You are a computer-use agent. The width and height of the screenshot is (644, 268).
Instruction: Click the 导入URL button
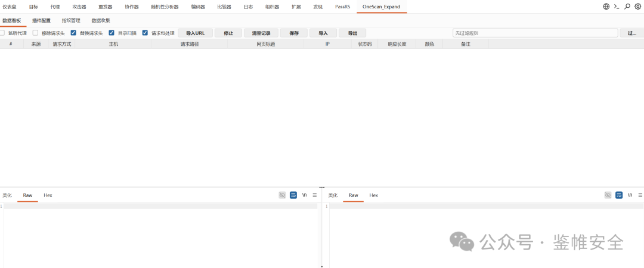click(x=195, y=33)
